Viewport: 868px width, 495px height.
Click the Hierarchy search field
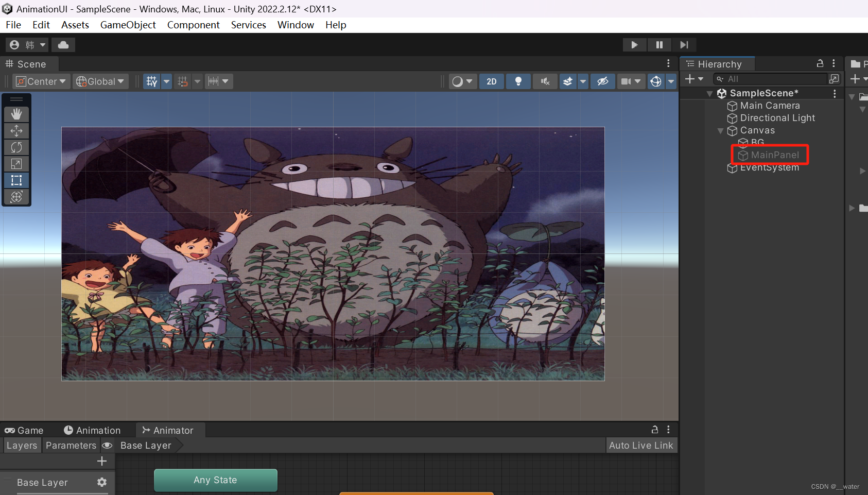click(770, 79)
